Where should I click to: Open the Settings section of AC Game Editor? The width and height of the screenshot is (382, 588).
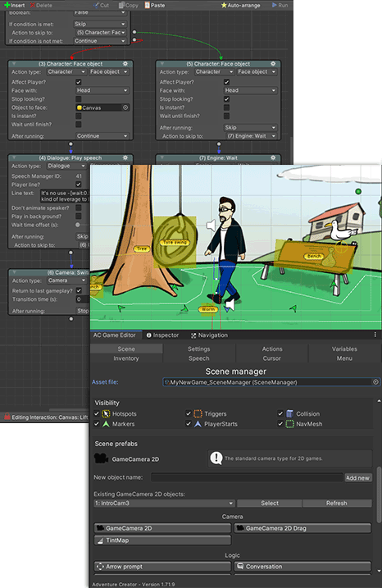tap(198, 349)
